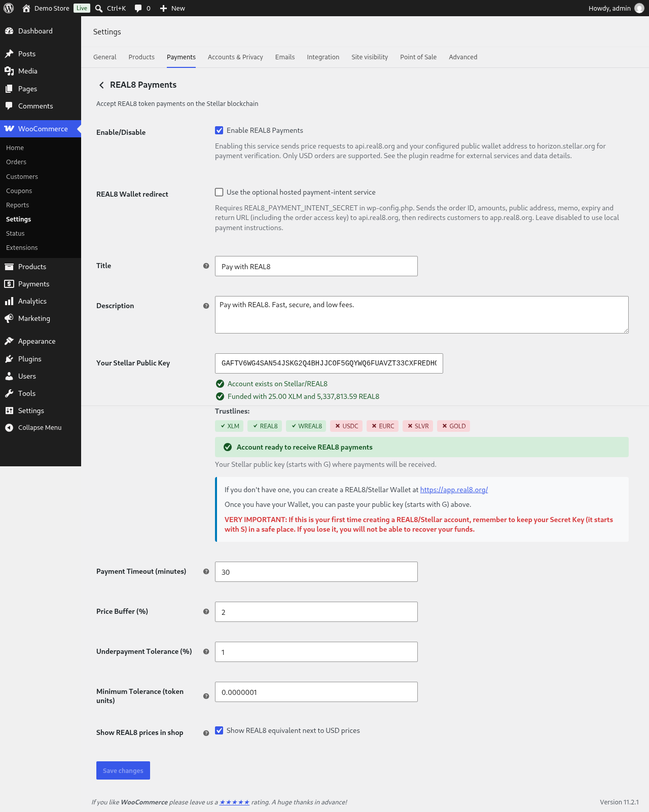Click the Save changes button
The height and width of the screenshot is (812, 649).
point(123,770)
